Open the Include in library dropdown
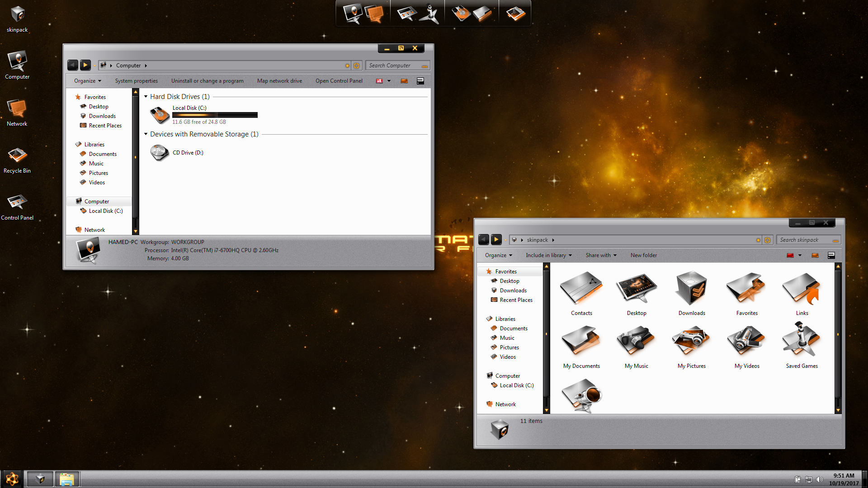The height and width of the screenshot is (488, 868). 548,255
